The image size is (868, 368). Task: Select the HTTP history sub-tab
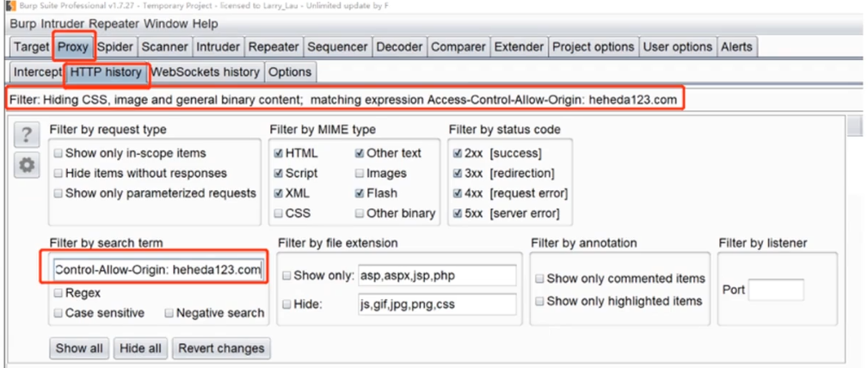click(x=106, y=72)
